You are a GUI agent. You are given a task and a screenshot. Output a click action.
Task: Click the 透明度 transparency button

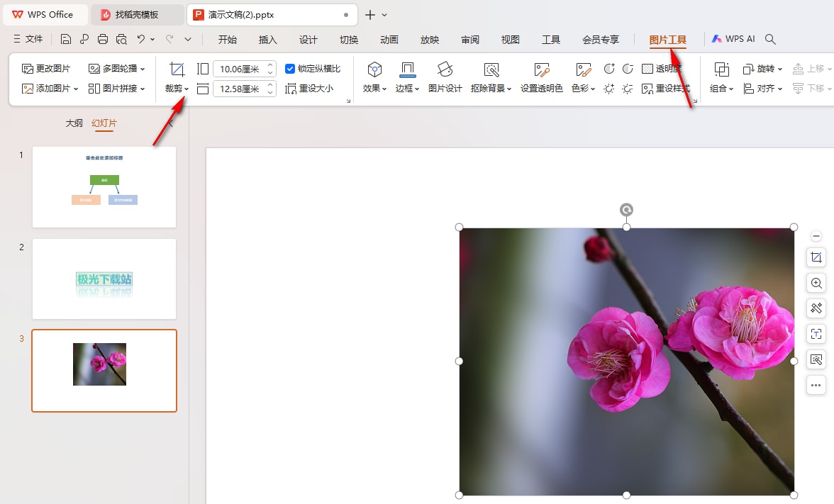click(661, 69)
